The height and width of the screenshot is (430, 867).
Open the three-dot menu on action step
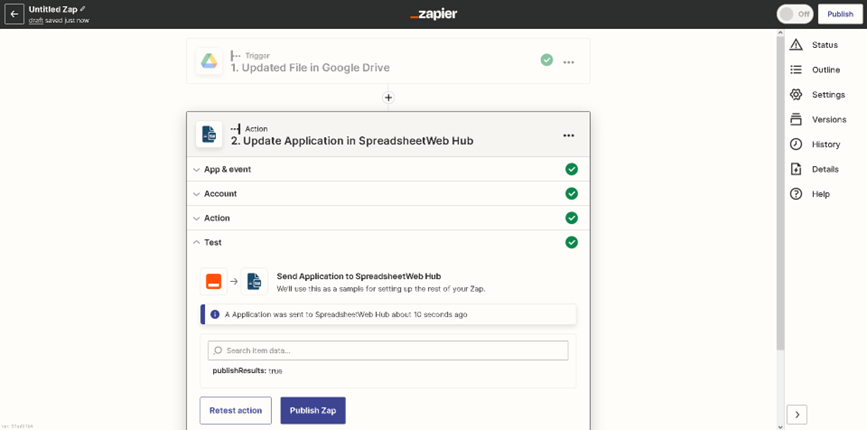click(x=568, y=135)
